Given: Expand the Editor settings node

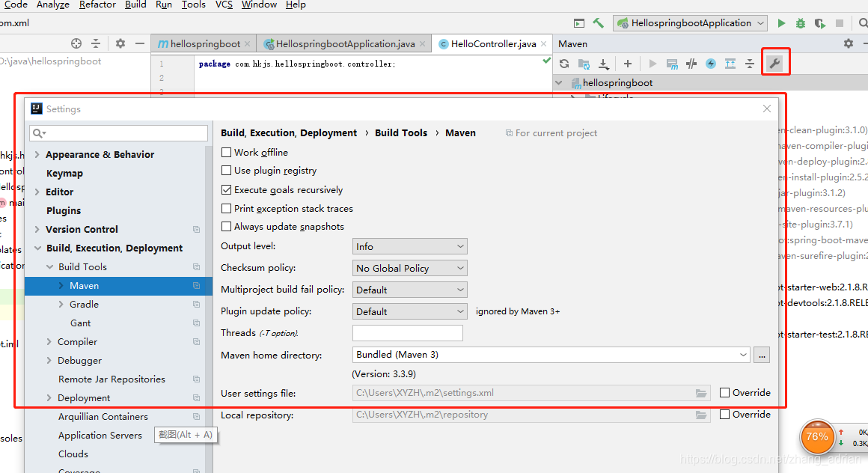Looking at the screenshot, I should [37, 192].
